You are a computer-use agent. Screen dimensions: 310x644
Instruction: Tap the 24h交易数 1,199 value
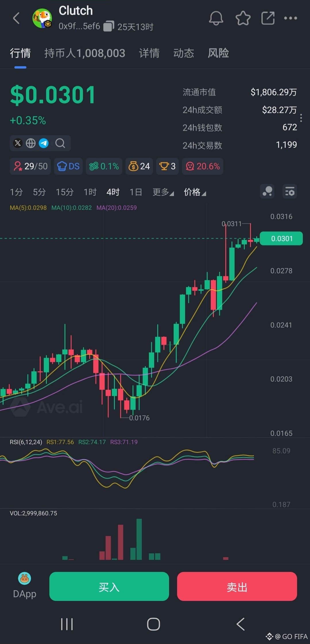286,145
